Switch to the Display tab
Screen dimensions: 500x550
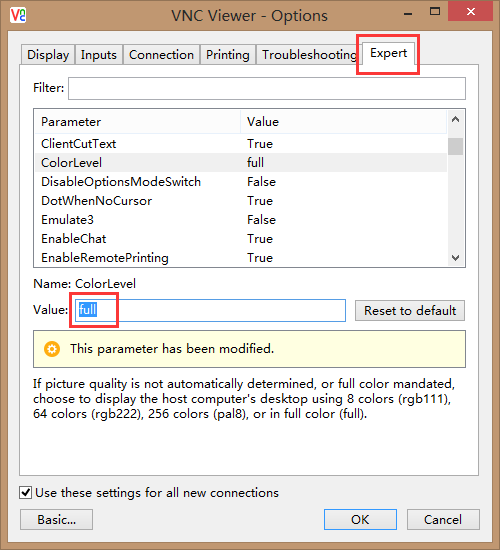tap(48, 55)
